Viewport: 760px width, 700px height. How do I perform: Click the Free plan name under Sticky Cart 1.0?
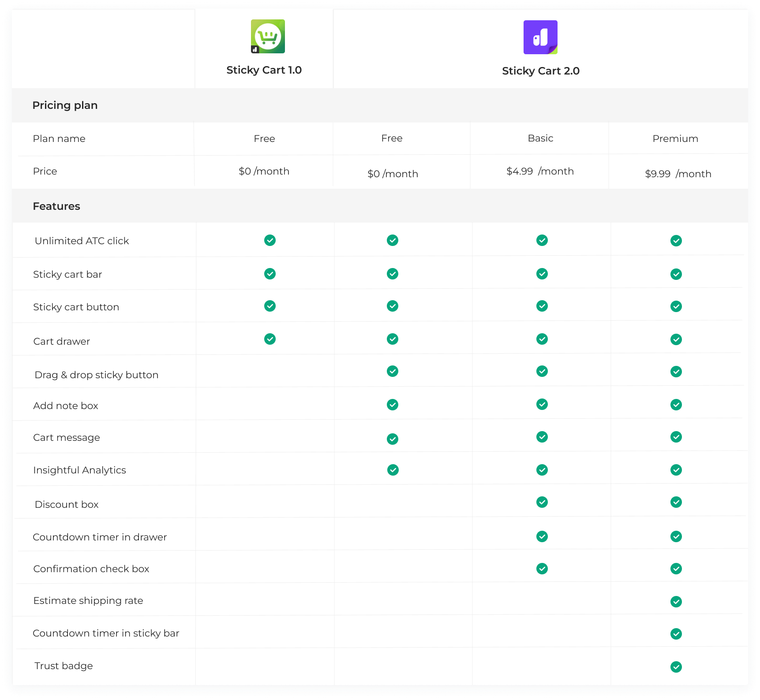click(264, 139)
